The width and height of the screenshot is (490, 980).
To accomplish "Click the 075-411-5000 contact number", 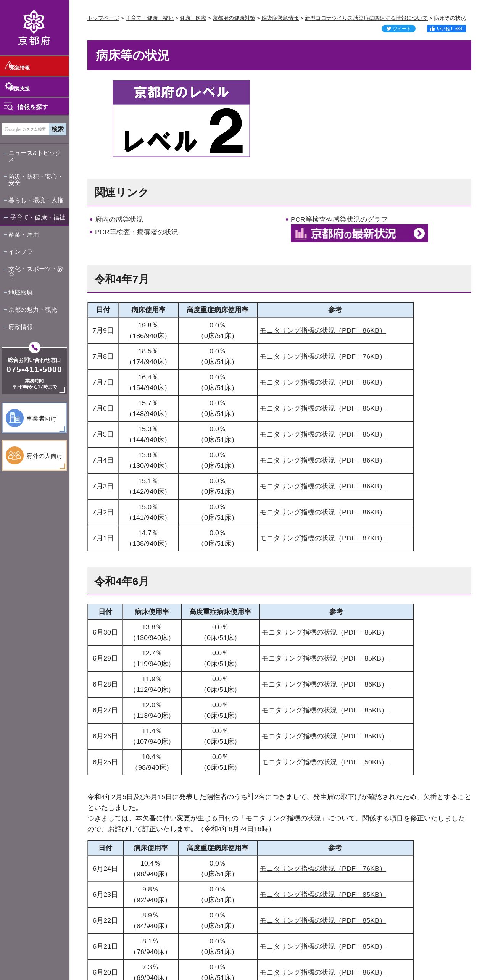I will (x=34, y=369).
